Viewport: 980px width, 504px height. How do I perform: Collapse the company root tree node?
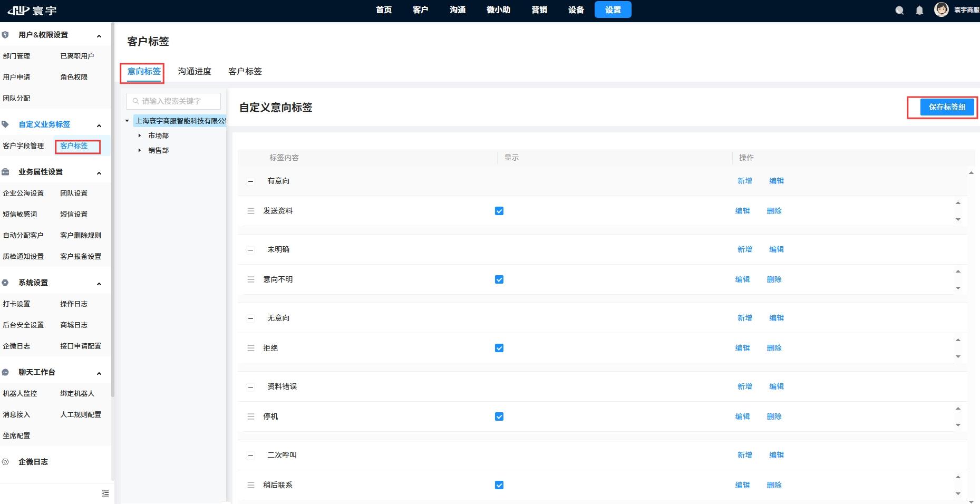point(127,121)
